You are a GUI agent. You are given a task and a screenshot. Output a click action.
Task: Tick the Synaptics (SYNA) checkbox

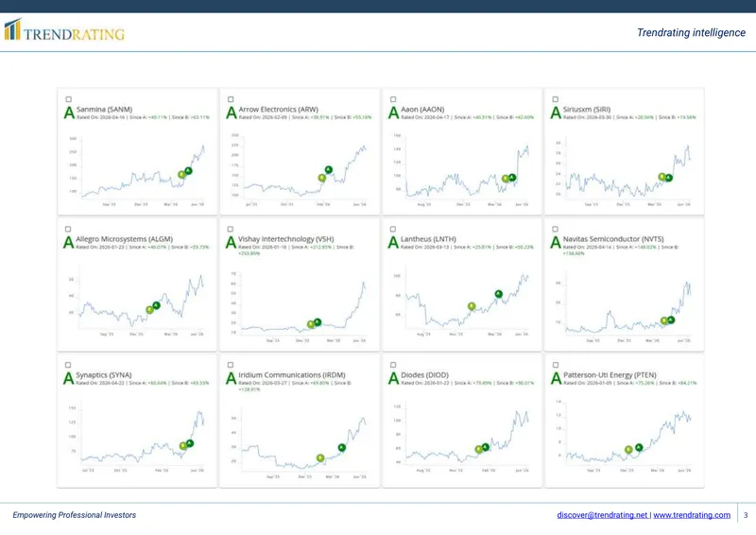(68, 365)
